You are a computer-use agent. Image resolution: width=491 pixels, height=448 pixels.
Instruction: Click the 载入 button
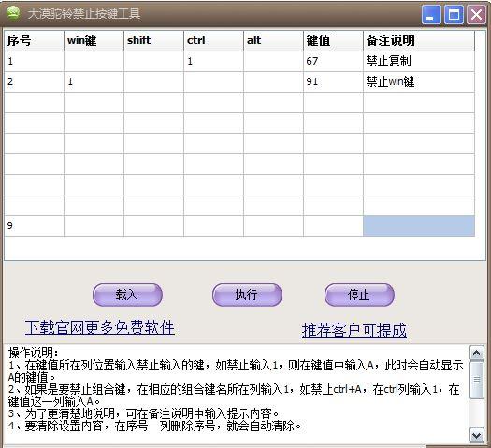click(x=127, y=295)
